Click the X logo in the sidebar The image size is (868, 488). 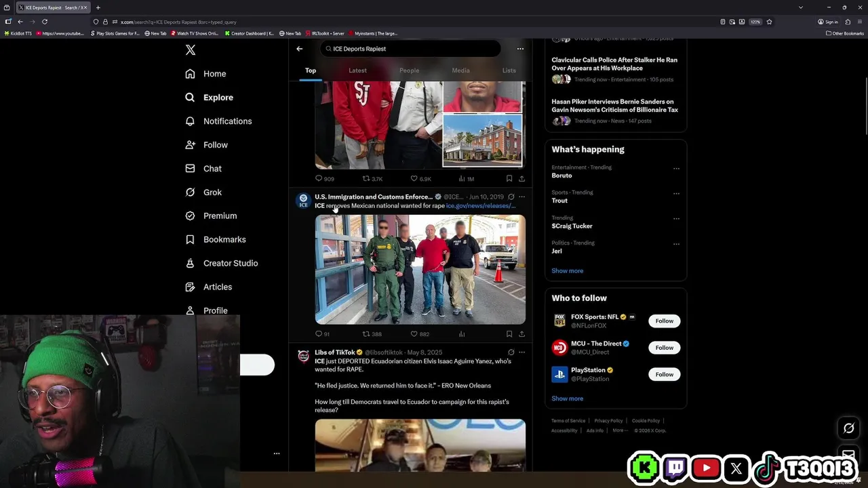pos(191,50)
